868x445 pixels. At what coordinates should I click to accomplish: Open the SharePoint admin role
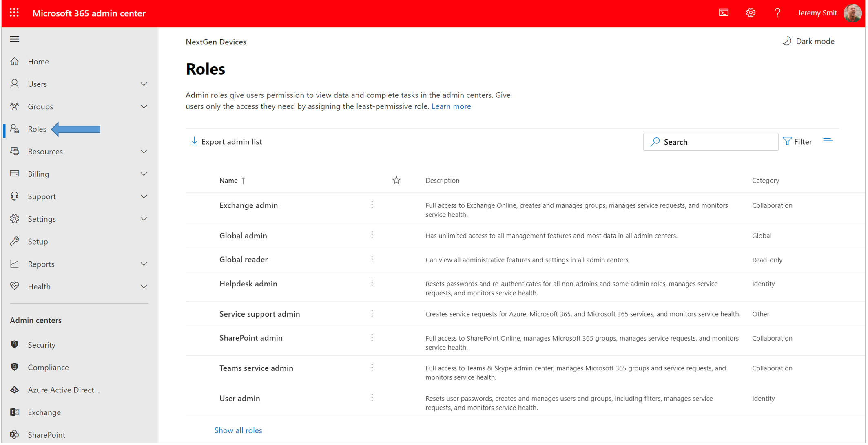(251, 338)
